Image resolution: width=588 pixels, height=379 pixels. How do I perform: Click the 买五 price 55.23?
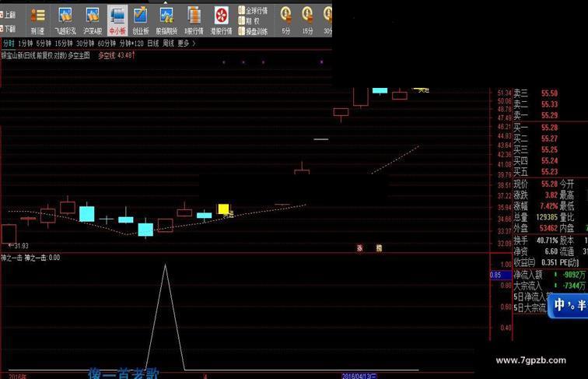[x=549, y=172]
